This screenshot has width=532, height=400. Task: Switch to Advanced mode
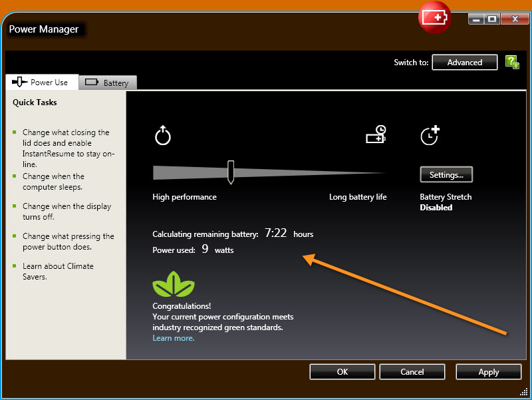464,63
